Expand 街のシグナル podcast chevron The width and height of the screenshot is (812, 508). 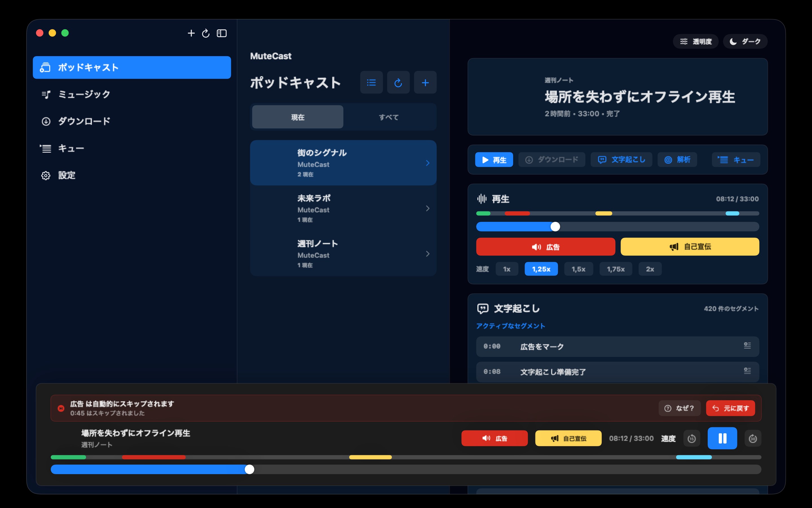[427, 163]
